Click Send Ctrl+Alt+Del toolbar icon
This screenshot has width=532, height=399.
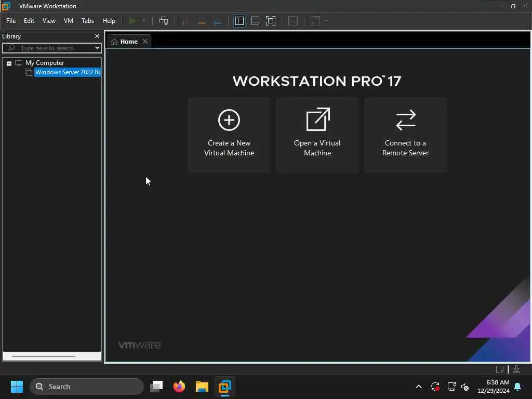pos(164,21)
